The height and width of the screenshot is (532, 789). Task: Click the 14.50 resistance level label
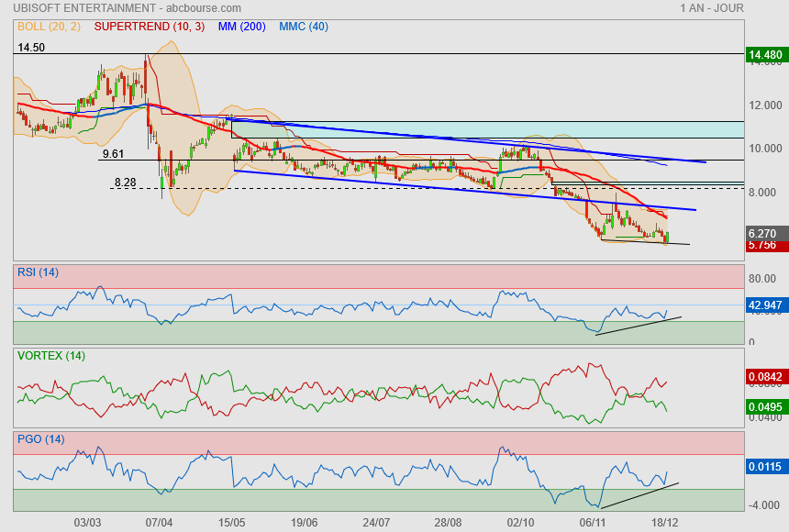tap(31, 47)
